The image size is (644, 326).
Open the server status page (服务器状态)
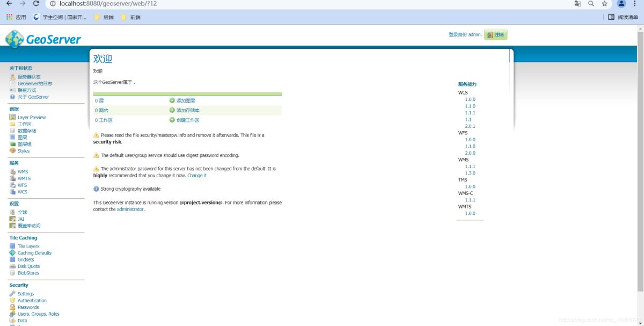tap(29, 77)
